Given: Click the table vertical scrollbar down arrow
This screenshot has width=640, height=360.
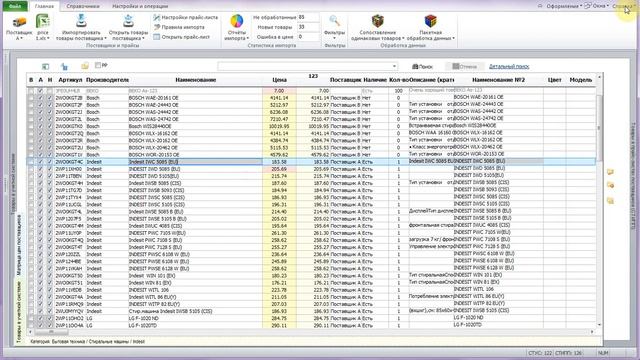Looking at the screenshot, I should (x=599, y=324).
